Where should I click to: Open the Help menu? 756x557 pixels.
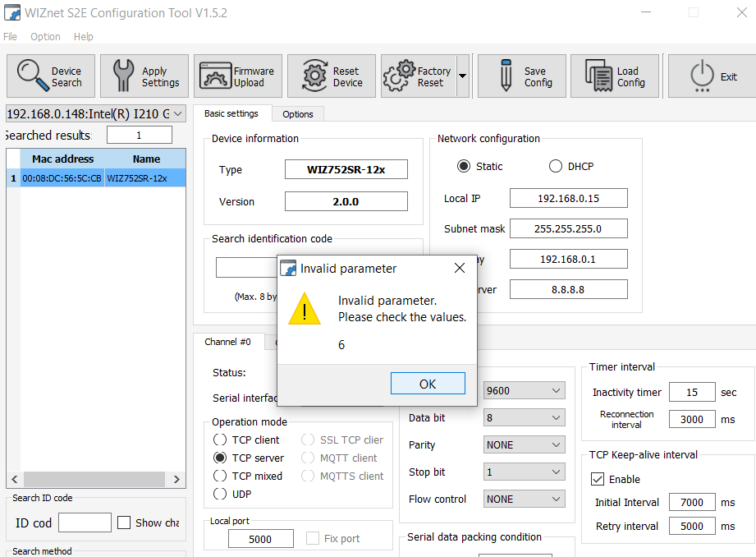pos(84,37)
